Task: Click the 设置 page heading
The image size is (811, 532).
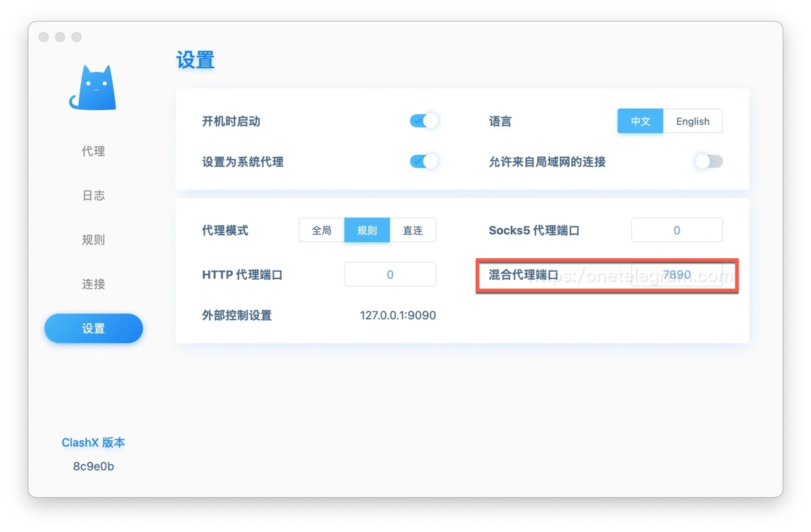Action: 195,60
